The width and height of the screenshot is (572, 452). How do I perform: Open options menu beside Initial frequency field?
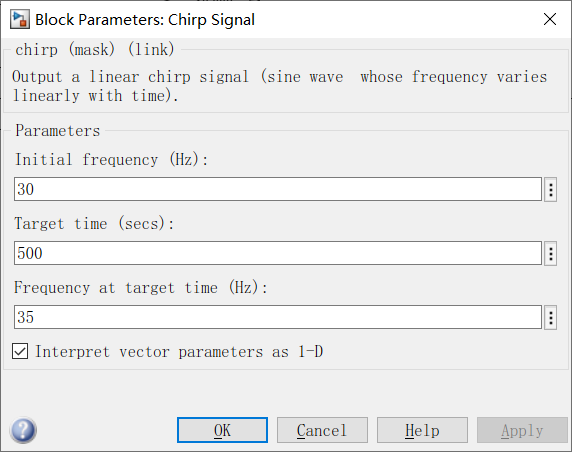(550, 189)
